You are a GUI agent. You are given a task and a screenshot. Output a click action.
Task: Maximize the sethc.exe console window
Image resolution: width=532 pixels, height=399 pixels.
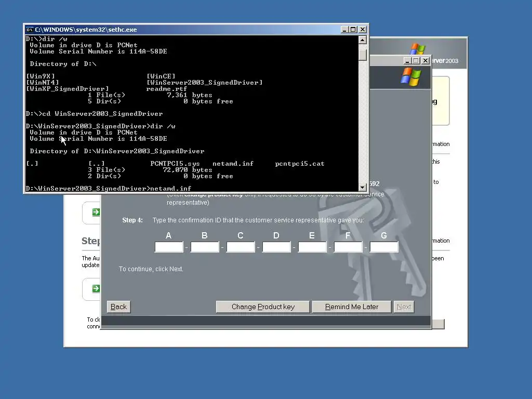[x=353, y=30]
